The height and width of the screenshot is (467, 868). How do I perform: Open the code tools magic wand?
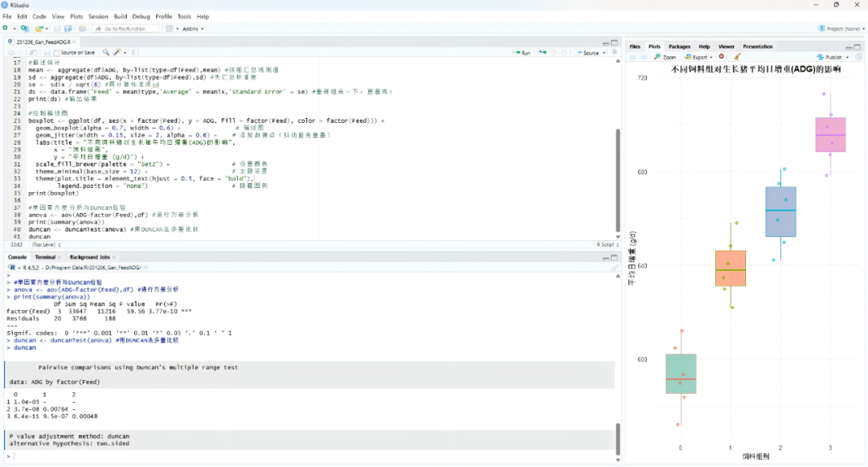[x=117, y=52]
